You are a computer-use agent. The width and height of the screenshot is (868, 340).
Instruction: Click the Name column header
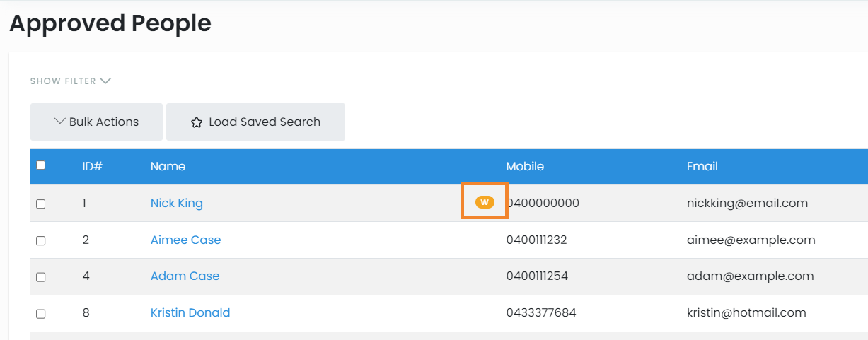pos(168,166)
